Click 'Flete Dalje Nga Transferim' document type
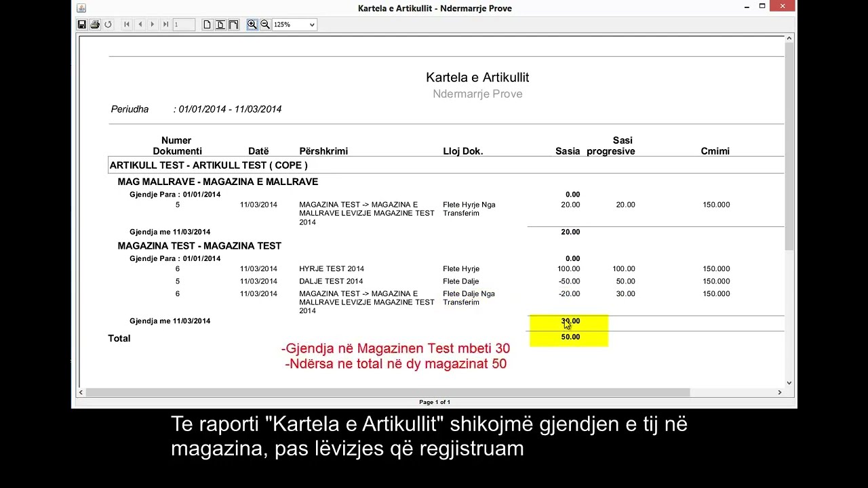 coord(469,298)
